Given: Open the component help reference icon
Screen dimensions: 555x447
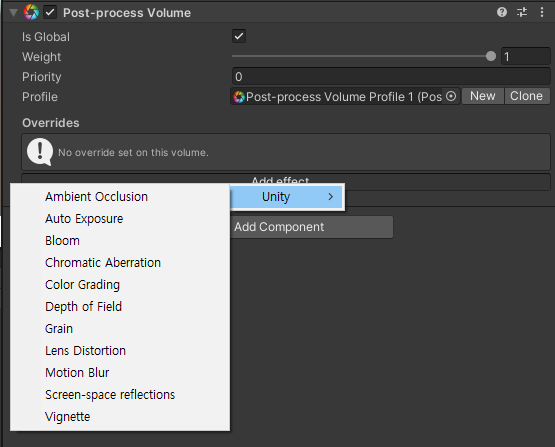Looking at the screenshot, I should coord(502,12).
